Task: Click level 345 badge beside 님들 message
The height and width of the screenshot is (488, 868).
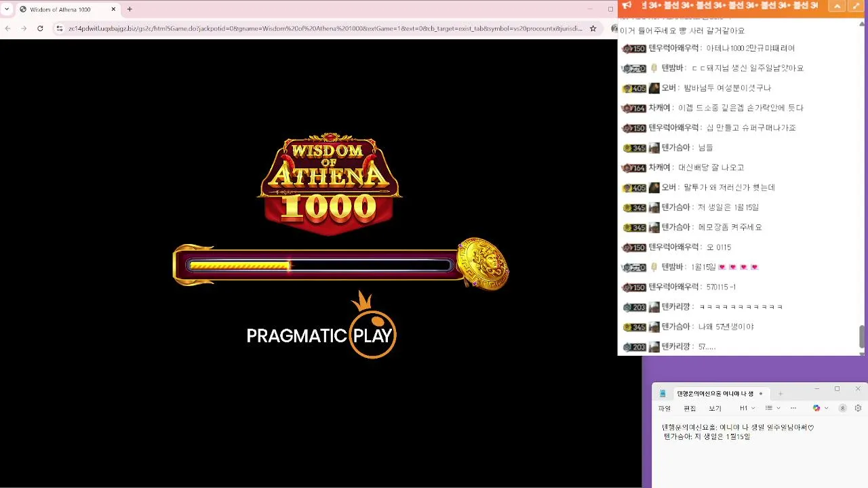Action: [635, 148]
